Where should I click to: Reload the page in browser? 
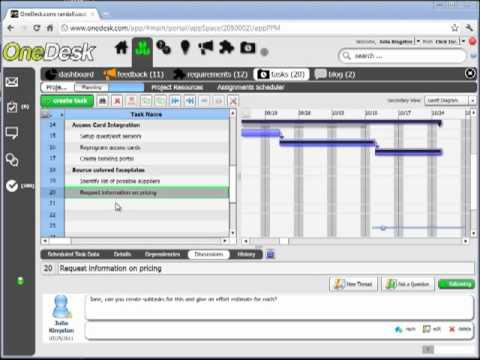coord(37,28)
